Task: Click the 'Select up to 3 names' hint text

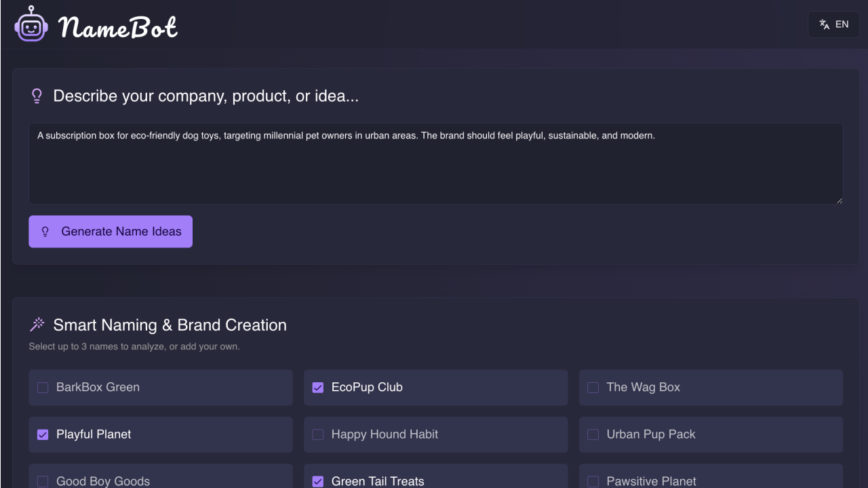Action: tap(134, 347)
